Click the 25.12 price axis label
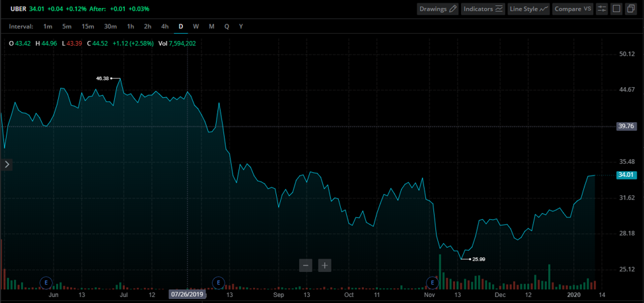This screenshot has height=303, width=644. pos(627,269)
